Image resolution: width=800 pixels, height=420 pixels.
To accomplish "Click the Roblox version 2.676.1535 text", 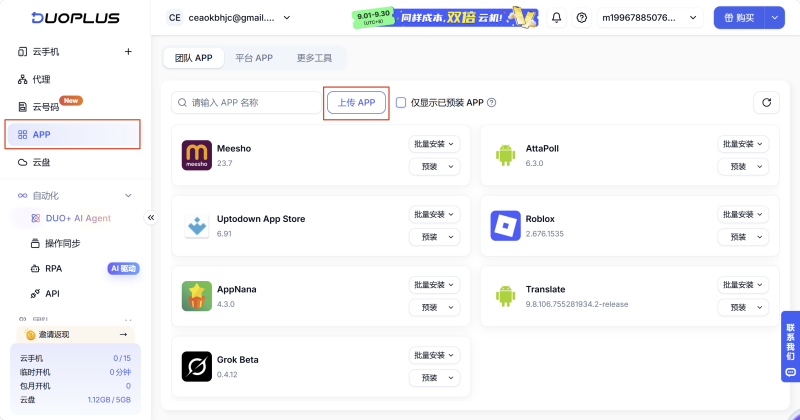I will [544, 234].
